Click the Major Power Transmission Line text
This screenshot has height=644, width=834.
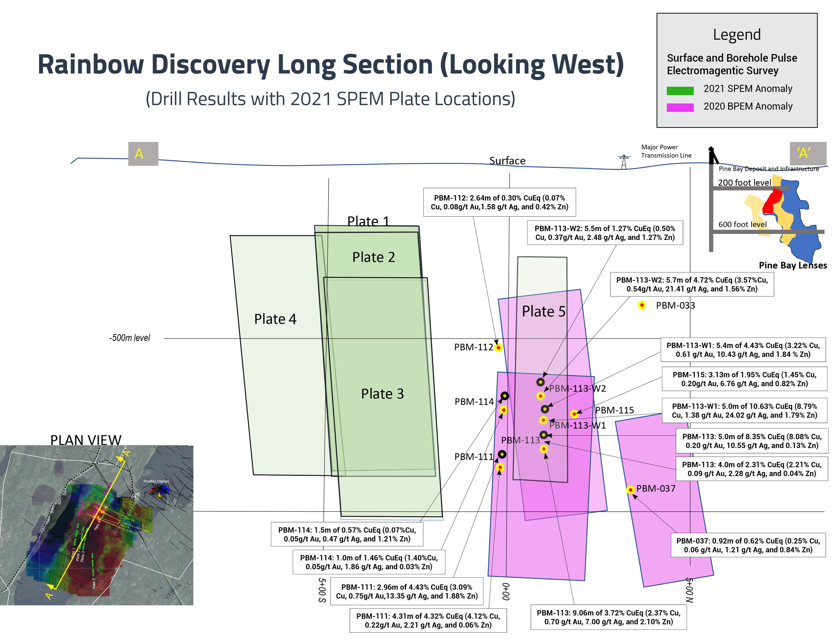666,151
